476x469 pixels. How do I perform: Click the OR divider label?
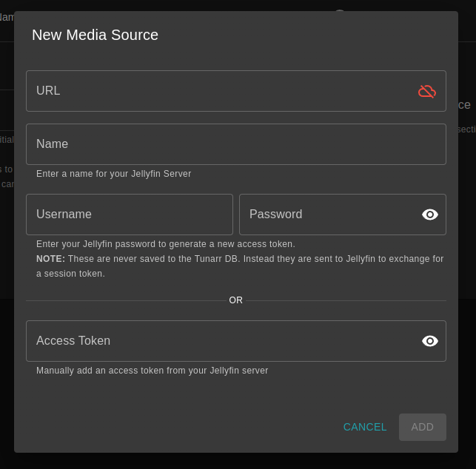click(x=235, y=300)
